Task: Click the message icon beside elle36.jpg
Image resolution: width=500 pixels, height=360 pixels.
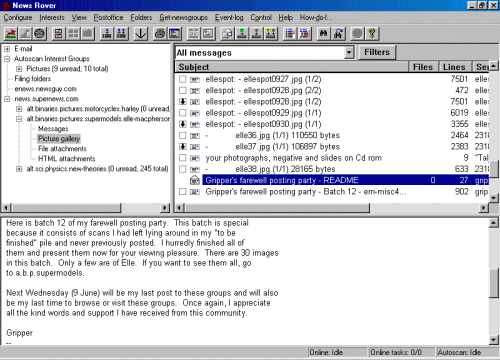Action: [x=195, y=136]
